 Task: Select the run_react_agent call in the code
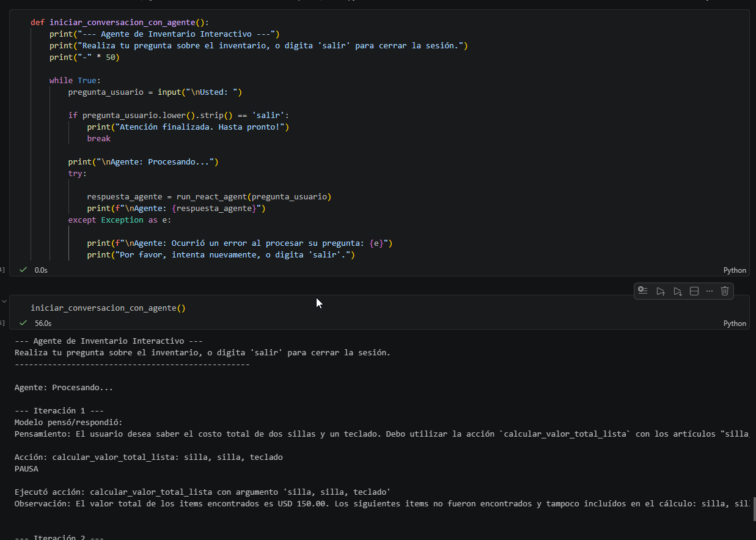pyautogui.click(x=254, y=197)
